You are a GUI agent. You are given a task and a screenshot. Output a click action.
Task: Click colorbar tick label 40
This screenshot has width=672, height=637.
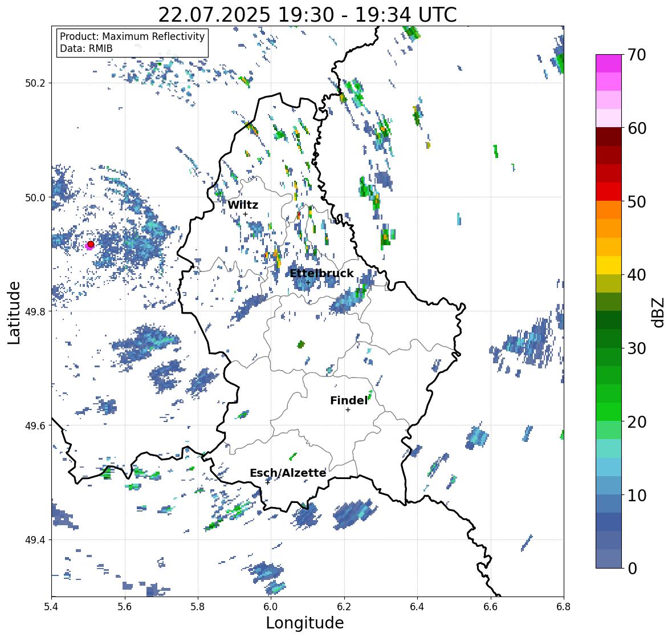tap(637, 275)
